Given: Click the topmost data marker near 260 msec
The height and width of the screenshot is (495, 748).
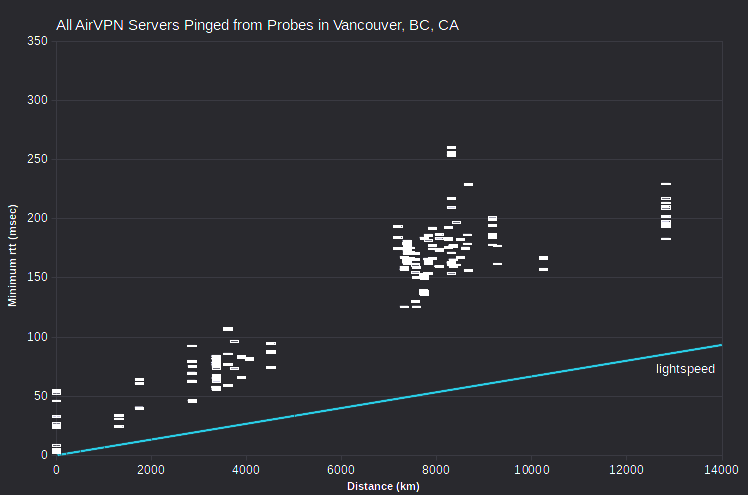Looking at the screenshot, I should (x=451, y=148).
